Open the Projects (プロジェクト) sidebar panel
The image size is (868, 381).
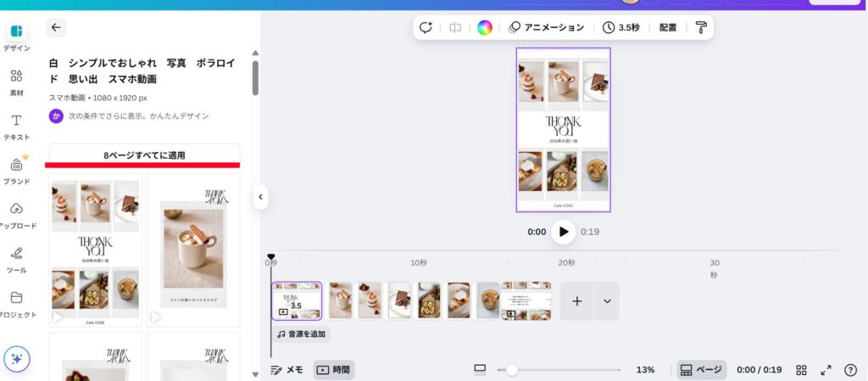click(17, 304)
